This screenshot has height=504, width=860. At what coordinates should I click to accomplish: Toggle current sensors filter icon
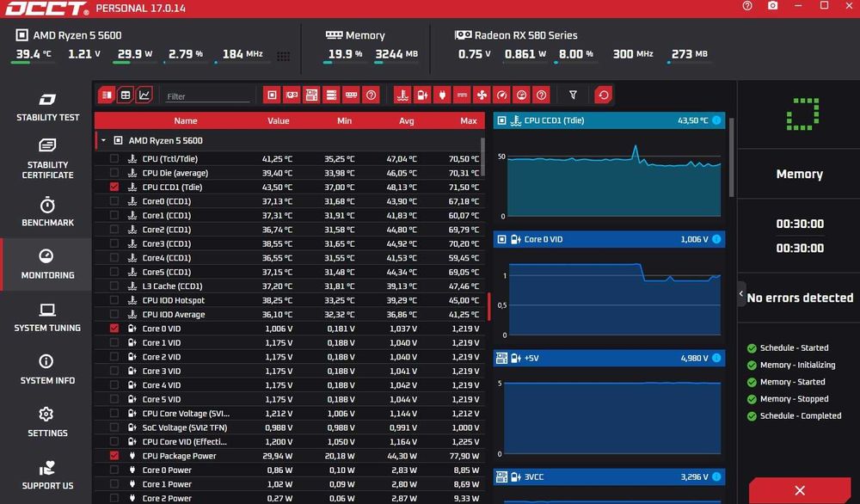point(462,95)
